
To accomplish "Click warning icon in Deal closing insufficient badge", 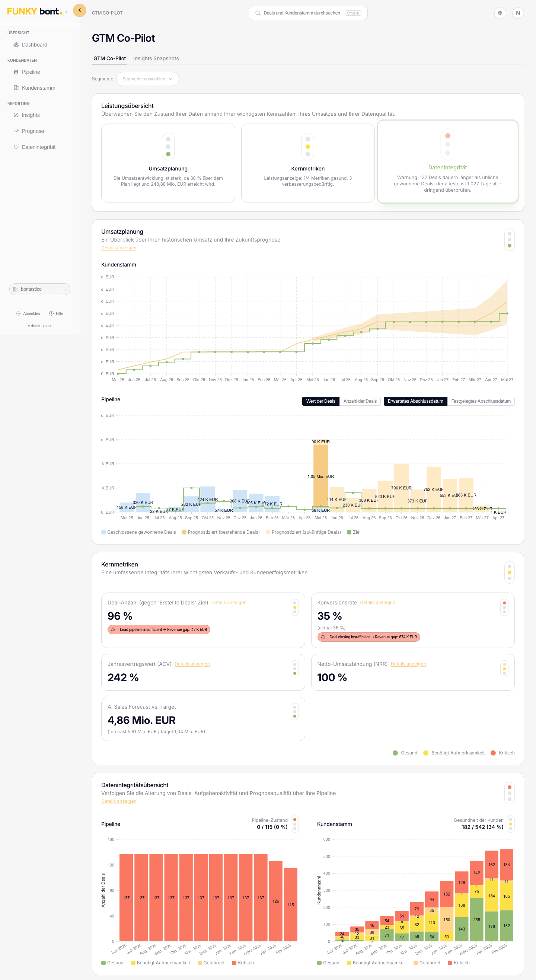I will pyautogui.click(x=323, y=637).
